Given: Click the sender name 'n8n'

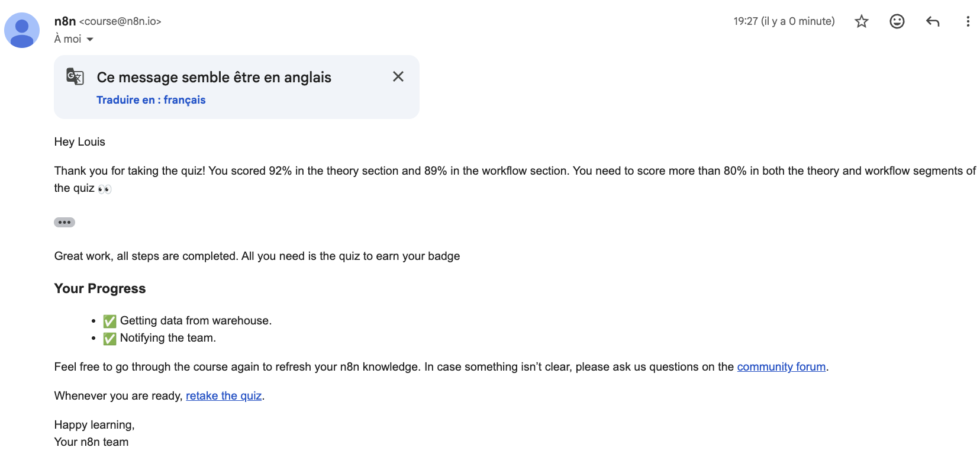Looking at the screenshot, I should pyautogui.click(x=65, y=21).
